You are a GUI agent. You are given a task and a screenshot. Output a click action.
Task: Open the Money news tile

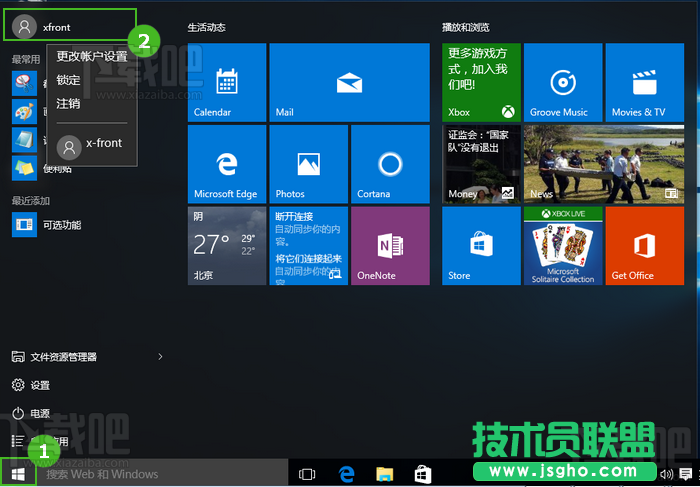pyautogui.click(x=481, y=164)
